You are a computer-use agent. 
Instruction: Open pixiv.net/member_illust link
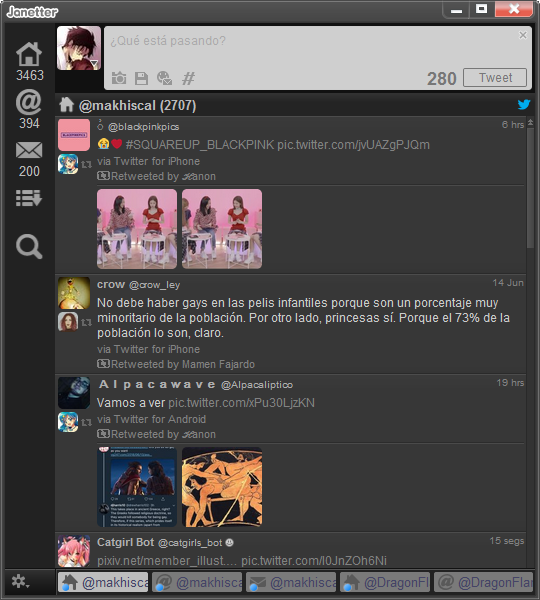click(x=167, y=561)
